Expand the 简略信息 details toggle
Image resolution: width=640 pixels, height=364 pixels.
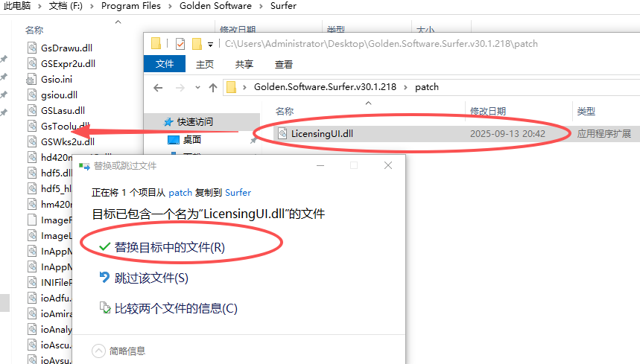tap(98, 351)
